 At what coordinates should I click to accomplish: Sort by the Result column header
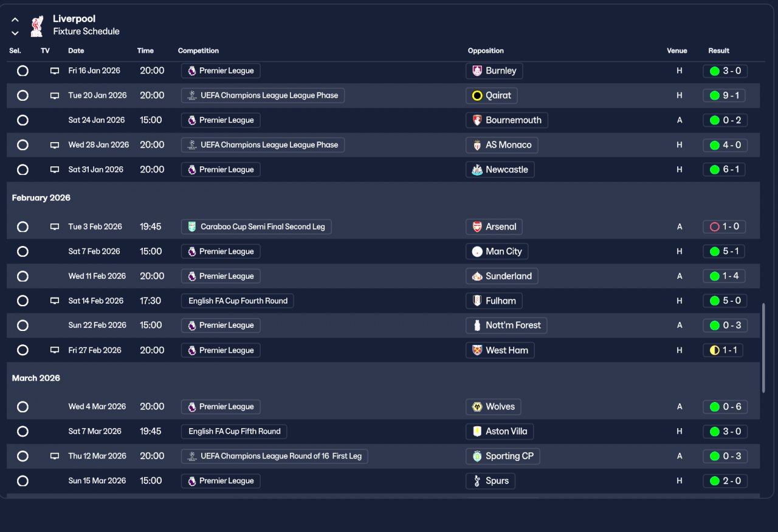pos(718,51)
